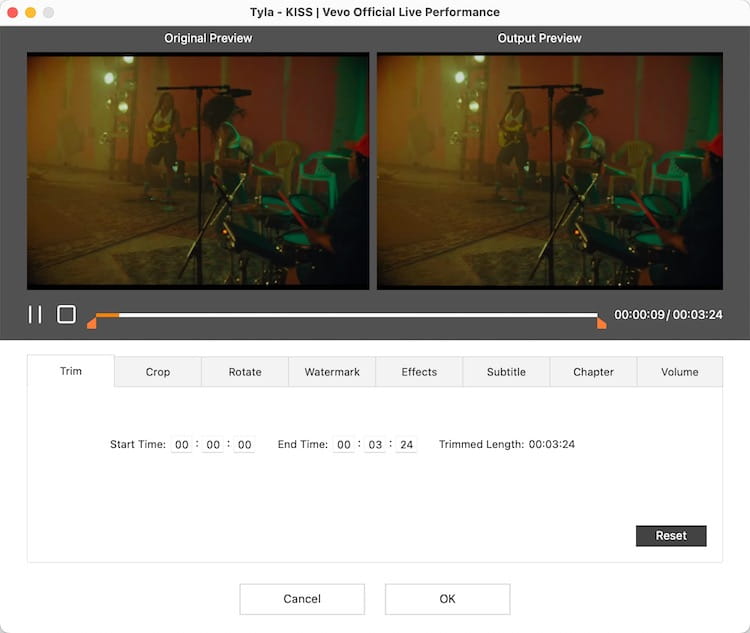This screenshot has width=750, height=633.
Task: Open the Crop tab
Action: coord(158,372)
